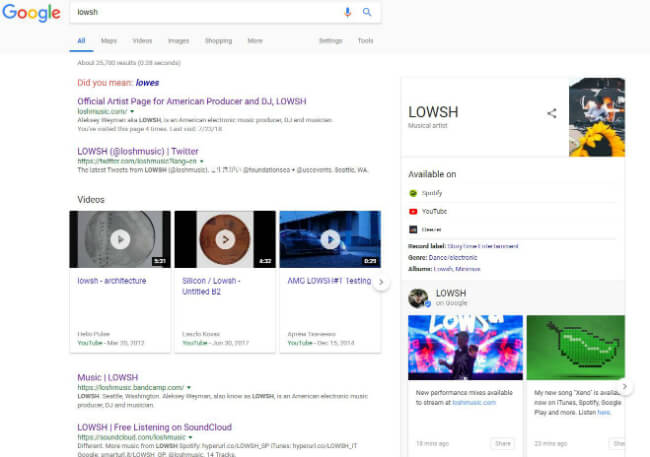Play the 'Silicon / Lowsh - Untitled B2' video
This screenshot has width=650, height=457.
click(225, 239)
